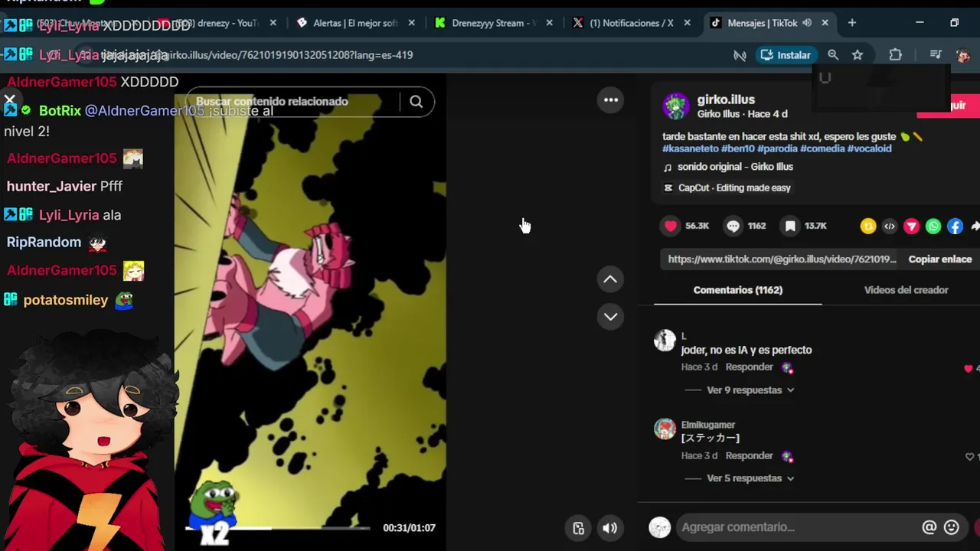Click the blocked sensor icon in address bar
This screenshot has width=980, height=551.
tap(740, 55)
